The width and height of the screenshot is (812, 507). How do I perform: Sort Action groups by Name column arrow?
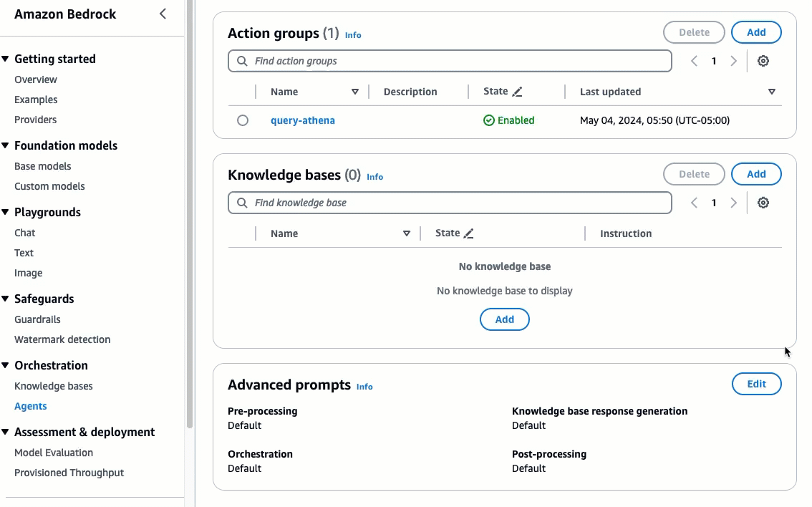pos(354,92)
